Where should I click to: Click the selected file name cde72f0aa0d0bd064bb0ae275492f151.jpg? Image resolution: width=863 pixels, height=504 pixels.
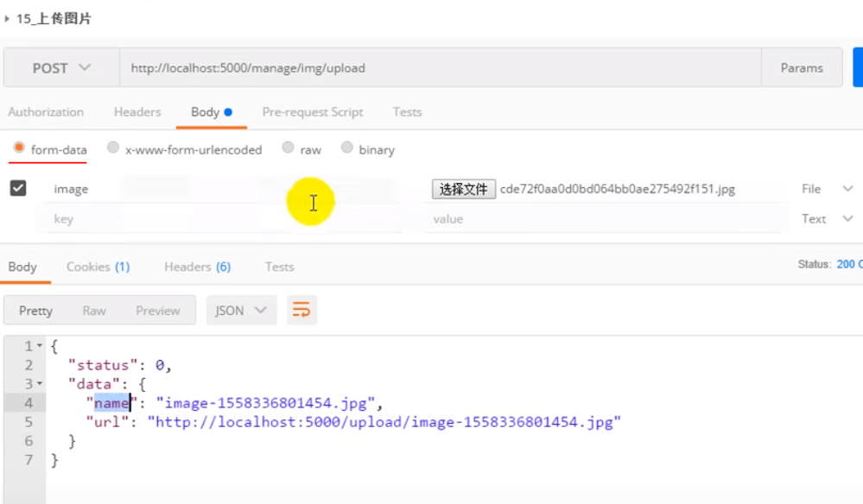(618, 189)
